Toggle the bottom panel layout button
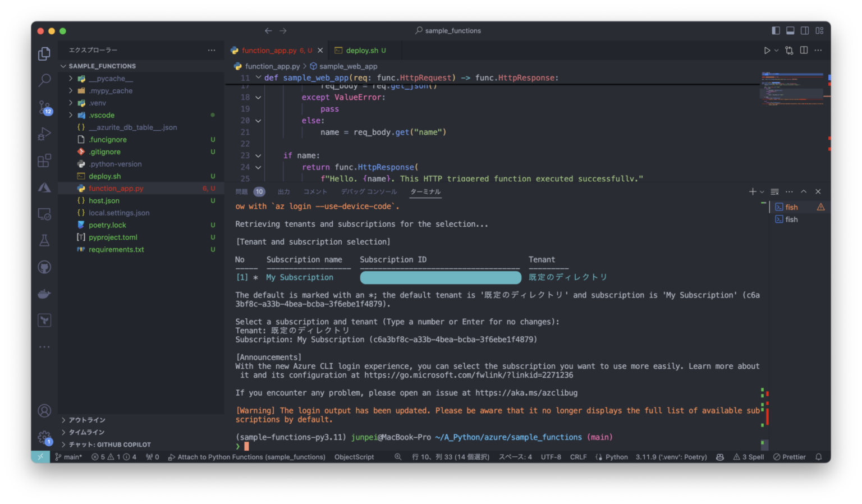The height and width of the screenshot is (504, 862). 790,30
